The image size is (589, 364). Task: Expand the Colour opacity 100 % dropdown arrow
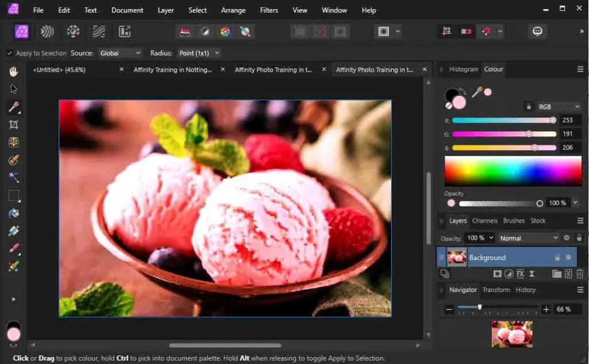click(575, 202)
